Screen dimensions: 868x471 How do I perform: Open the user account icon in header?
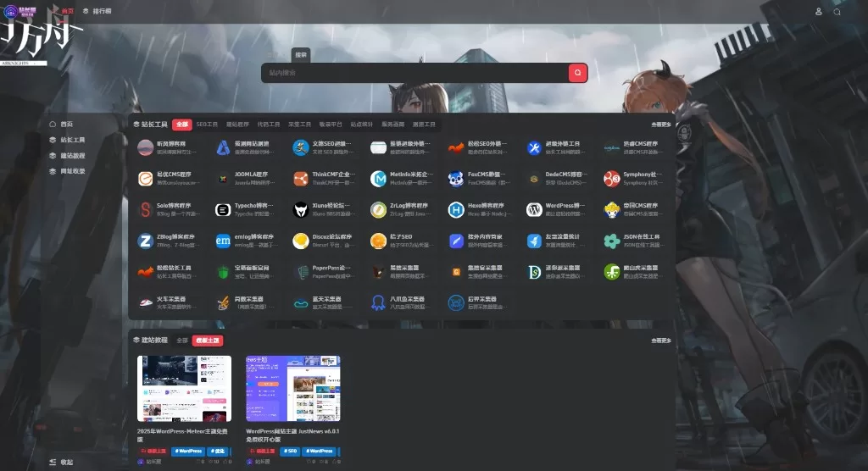click(x=818, y=12)
